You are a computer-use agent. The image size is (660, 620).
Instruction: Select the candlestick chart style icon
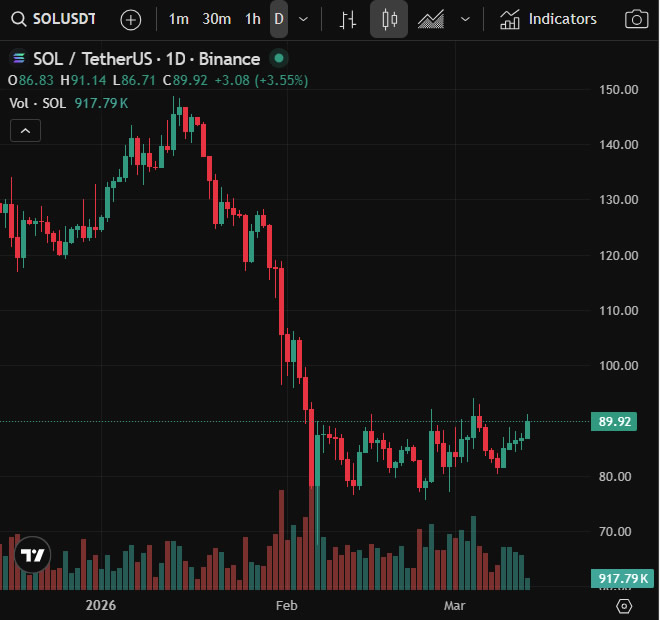coord(389,19)
